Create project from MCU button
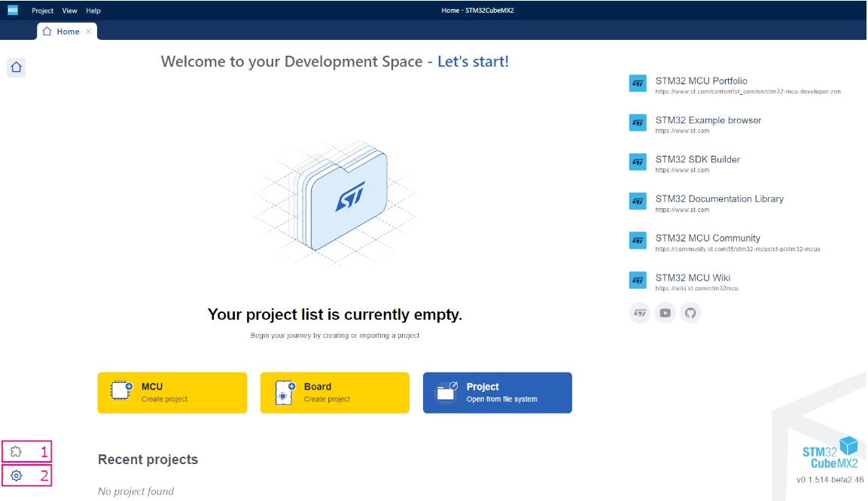Screen dimensions: 868x501 coord(172,393)
